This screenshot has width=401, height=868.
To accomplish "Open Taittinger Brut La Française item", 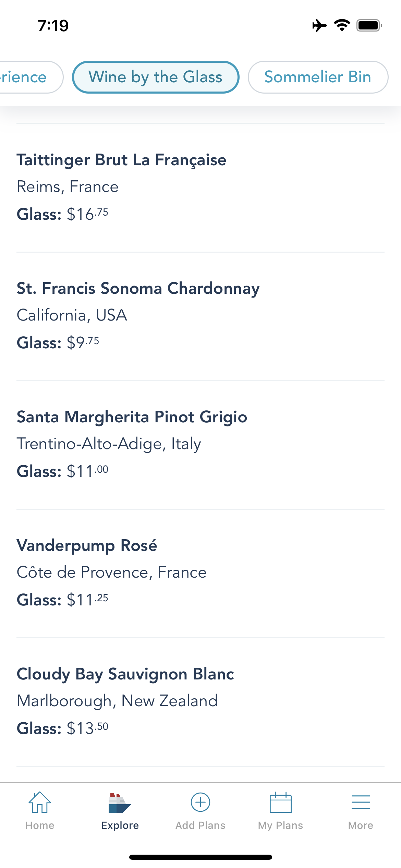I will (x=122, y=160).
